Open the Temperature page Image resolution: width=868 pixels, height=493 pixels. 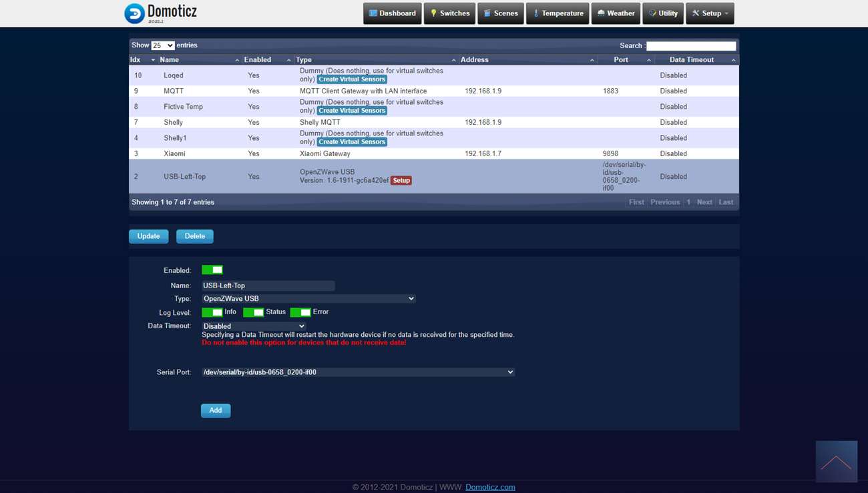(557, 13)
